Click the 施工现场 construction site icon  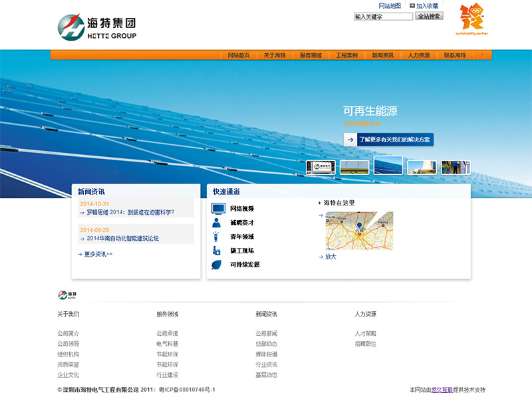tap(216, 249)
